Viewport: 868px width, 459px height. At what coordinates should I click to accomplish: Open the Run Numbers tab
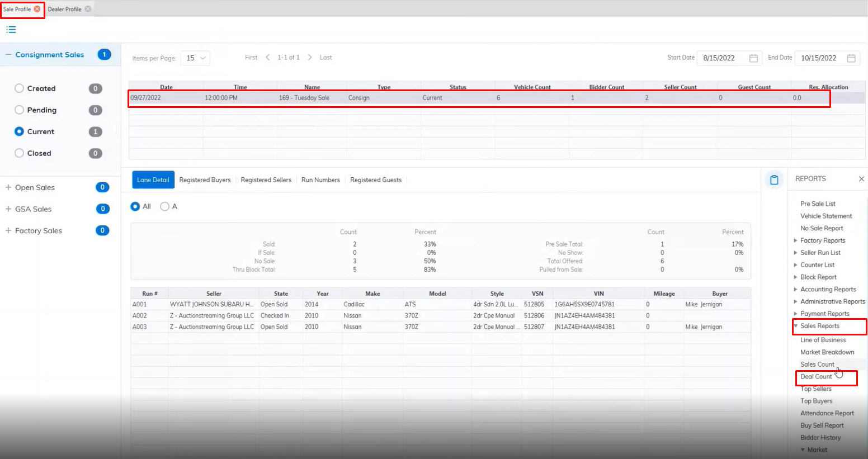pyautogui.click(x=320, y=180)
